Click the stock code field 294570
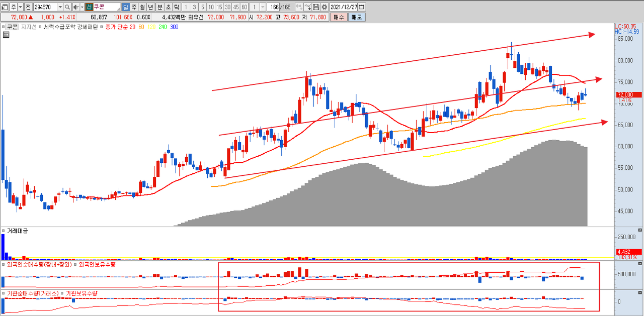The image size is (644, 316). point(45,7)
